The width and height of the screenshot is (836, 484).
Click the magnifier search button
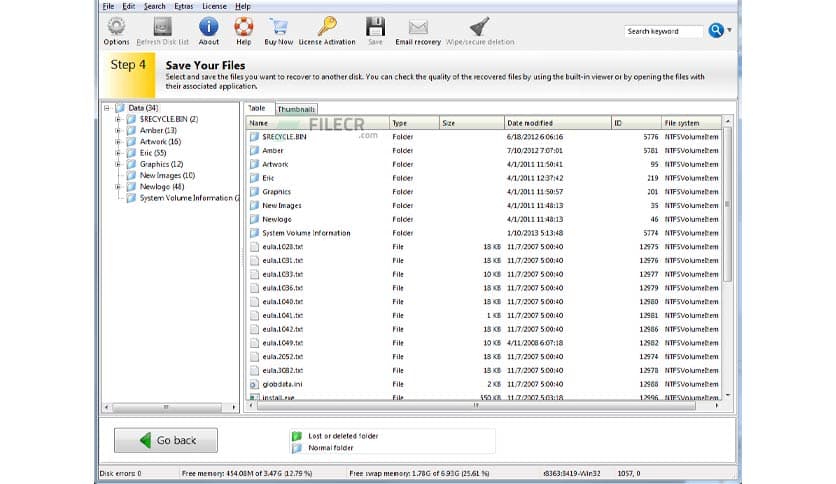[716, 30]
